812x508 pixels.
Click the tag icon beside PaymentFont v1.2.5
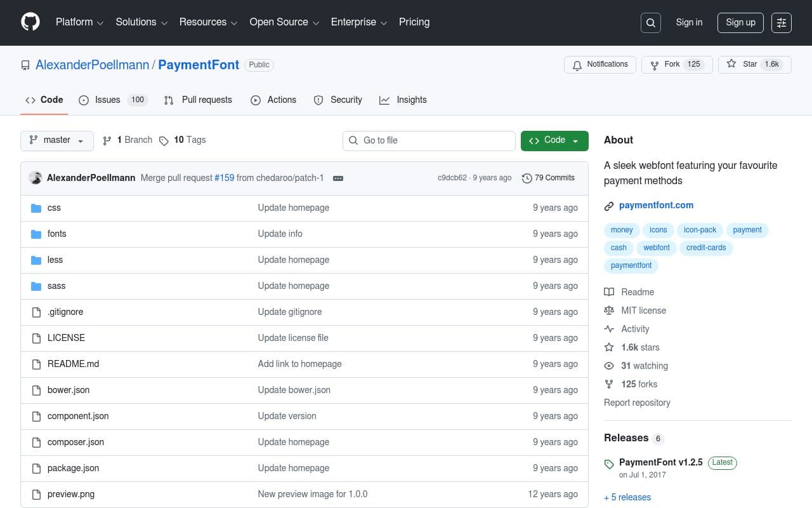tap(609, 463)
